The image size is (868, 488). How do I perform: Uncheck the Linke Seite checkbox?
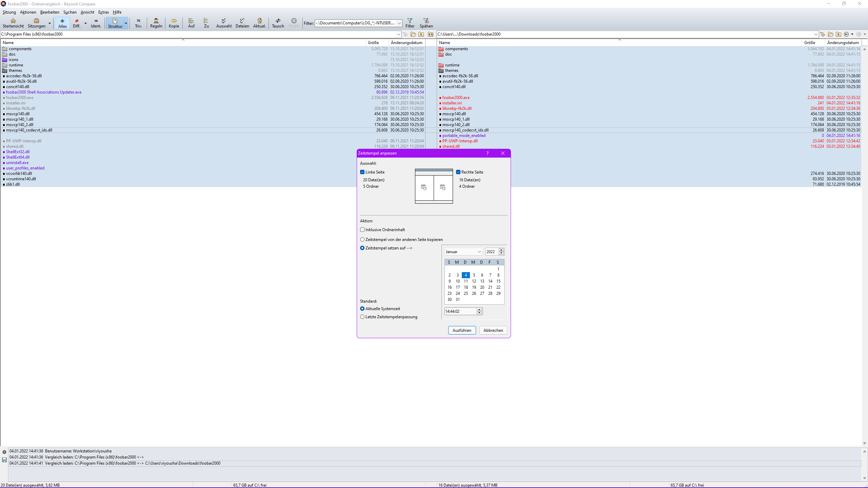pyautogui.click(x=362, y=172)
